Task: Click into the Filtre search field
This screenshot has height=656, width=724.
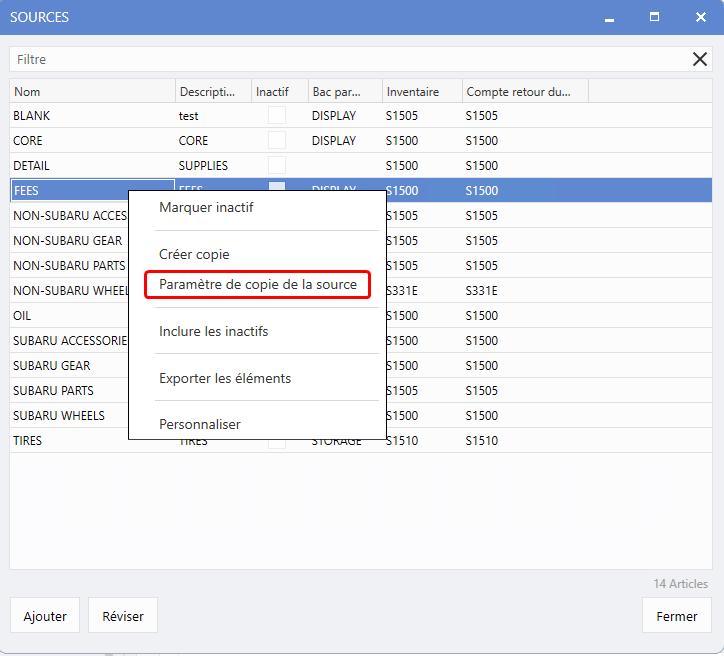Action: click(x=340, y=60)
